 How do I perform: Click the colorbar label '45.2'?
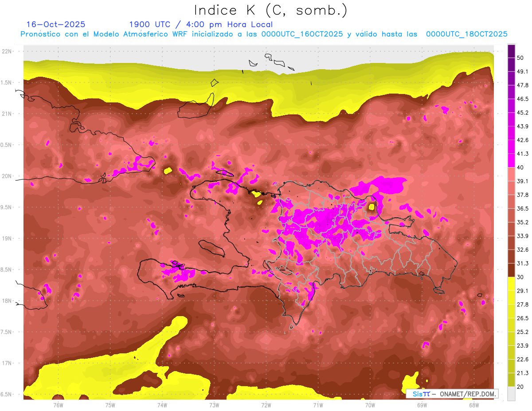(523, 113)
